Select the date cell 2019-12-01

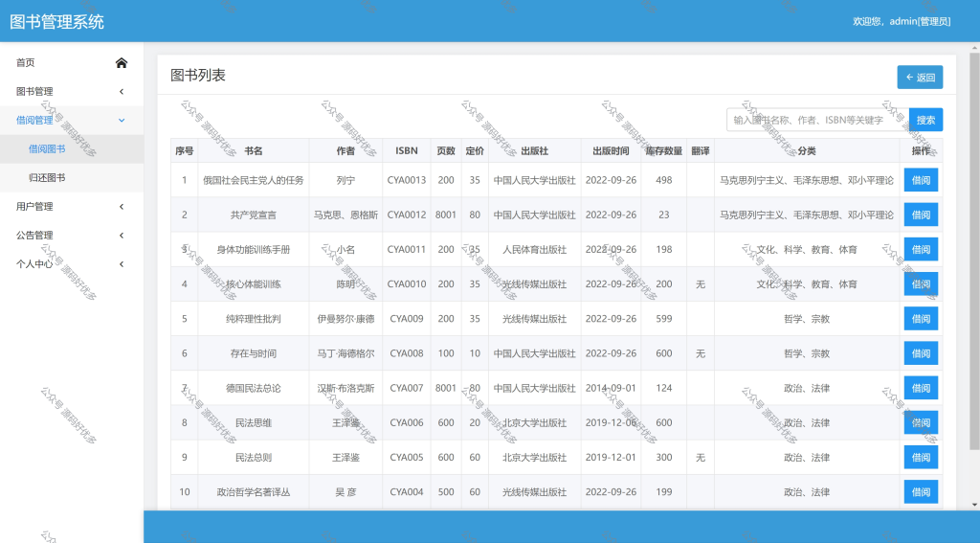611,458
